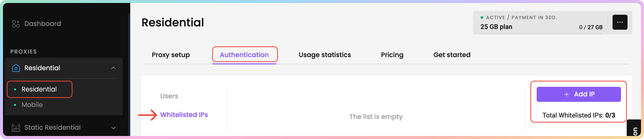644x139 pixels.
Task: Open the three-dots plan options menu
Action: pos(620,22)
